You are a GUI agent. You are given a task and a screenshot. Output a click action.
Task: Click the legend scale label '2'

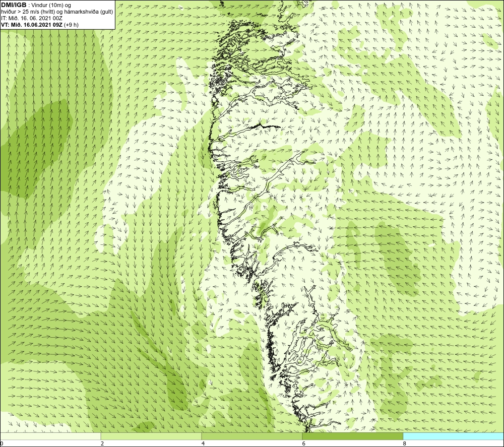[102, 443]
